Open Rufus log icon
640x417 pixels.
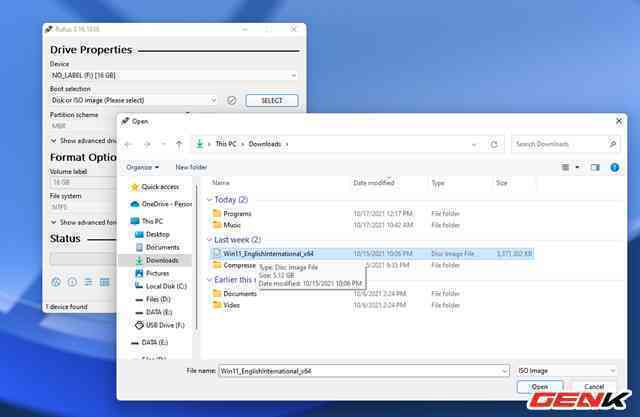pos(104,282)
